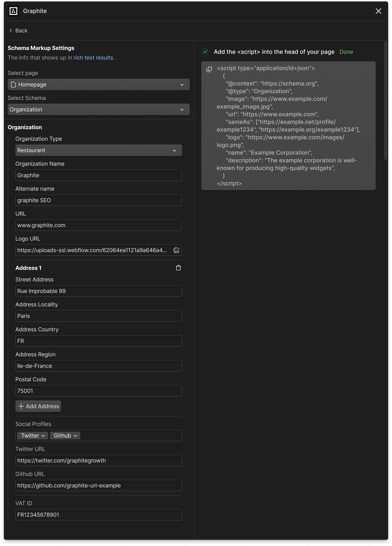Click the Postal Code field 75001
The image size is (392, 546).
pos(98,391)
